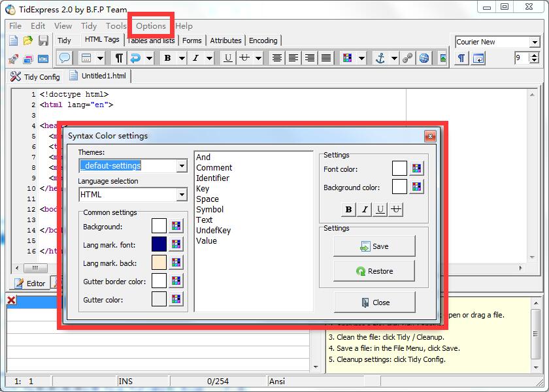Click the HTML label icon in toolbar

pyautogui.click(x=43, y=59)
